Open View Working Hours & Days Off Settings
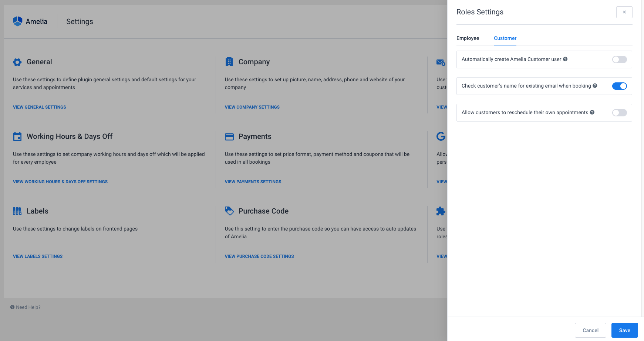 60,182
